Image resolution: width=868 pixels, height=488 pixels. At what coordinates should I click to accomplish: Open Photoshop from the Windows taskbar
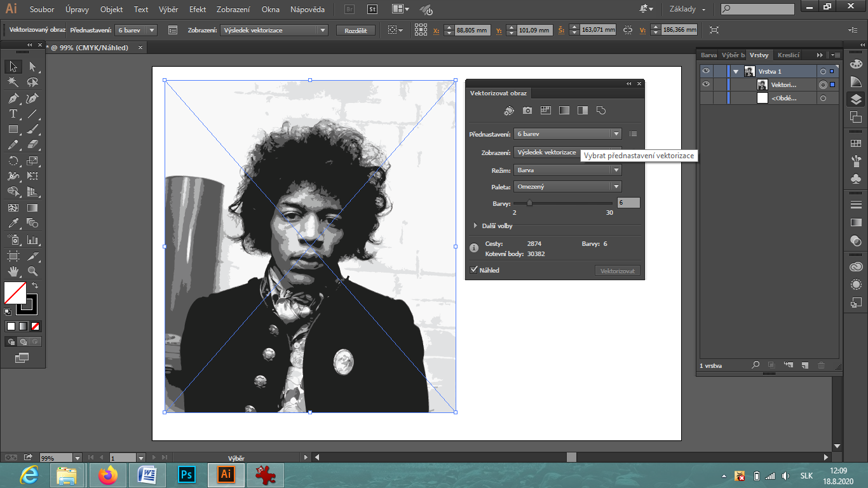point(187,475)
